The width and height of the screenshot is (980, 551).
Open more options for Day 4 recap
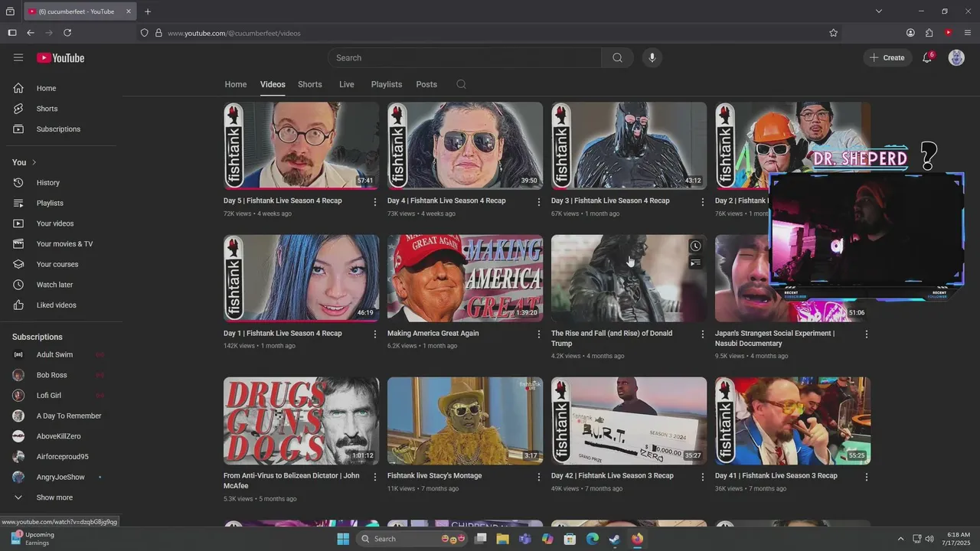(539, 201)
